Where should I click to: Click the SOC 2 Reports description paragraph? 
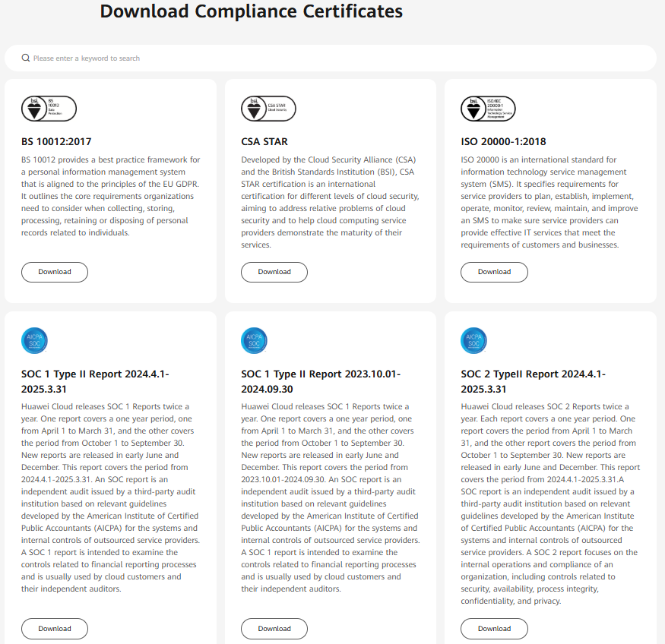[x=550, y=504]
